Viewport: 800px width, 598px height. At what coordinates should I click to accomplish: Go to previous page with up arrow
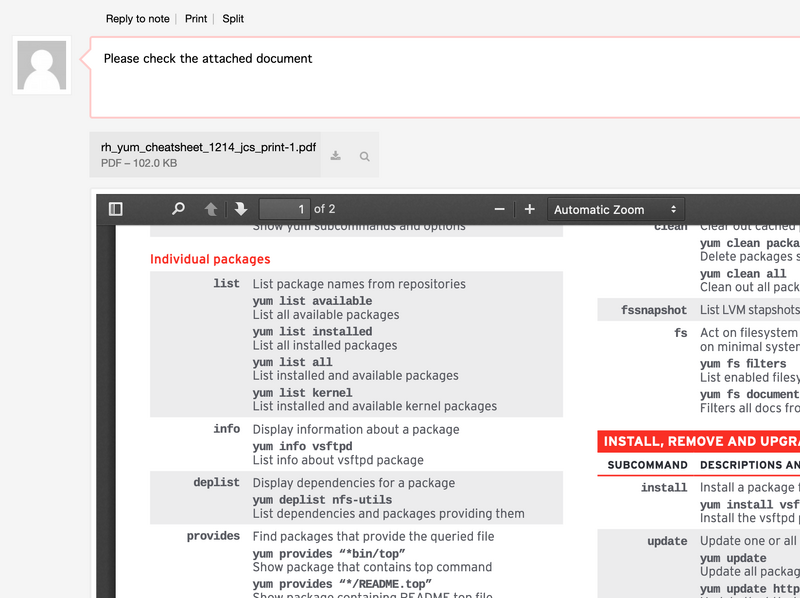coord(211,209)
